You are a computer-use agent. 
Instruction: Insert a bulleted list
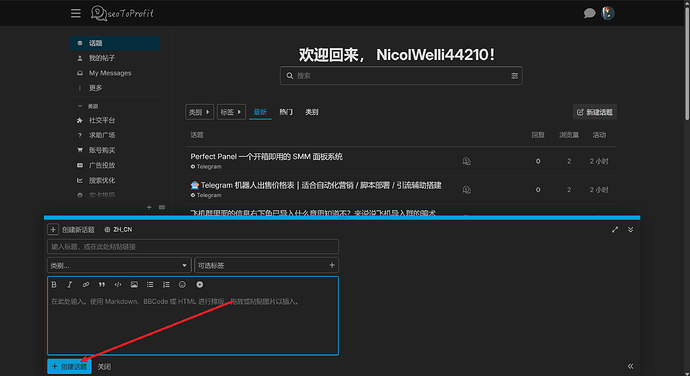(x=150, y=285)
